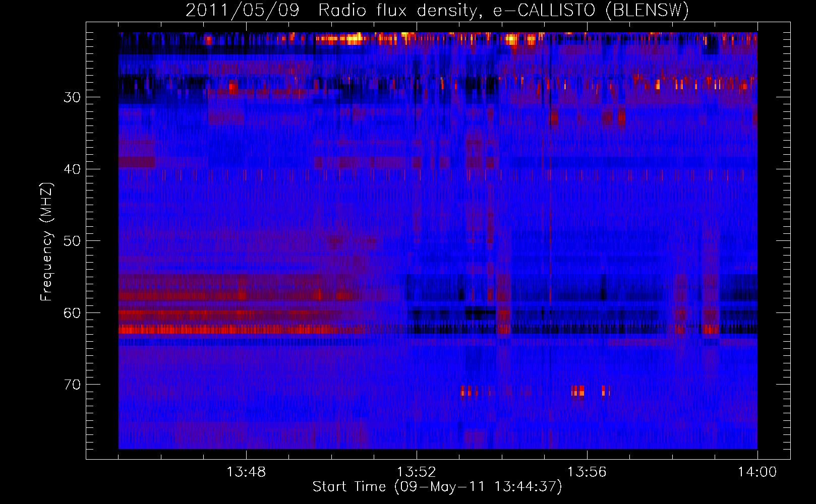Viewport: 816px width, 504px height.
Task: Click the 50 frequency tick label
Action: tap(72, 241)
